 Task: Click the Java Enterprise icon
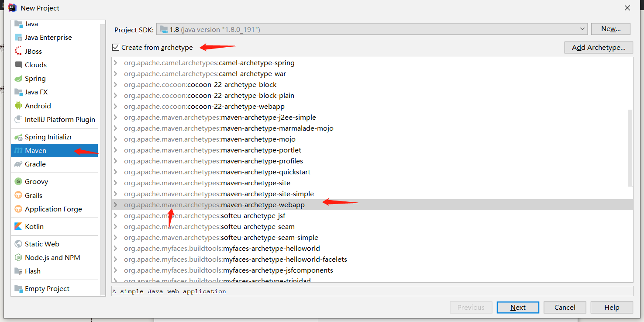18,38
